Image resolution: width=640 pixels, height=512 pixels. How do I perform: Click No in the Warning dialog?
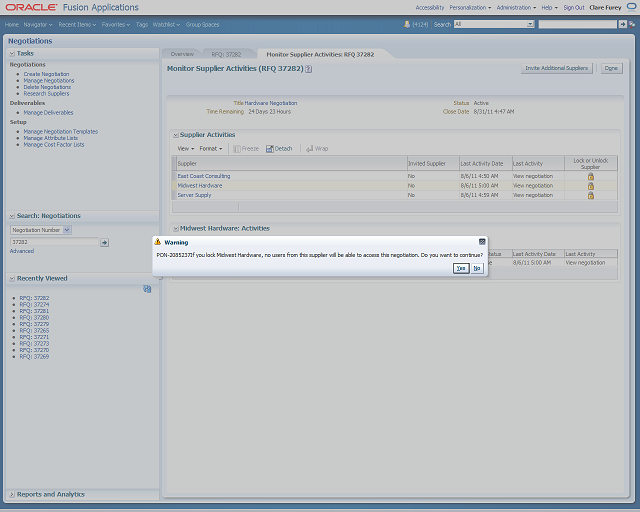(x=477, y=268)
